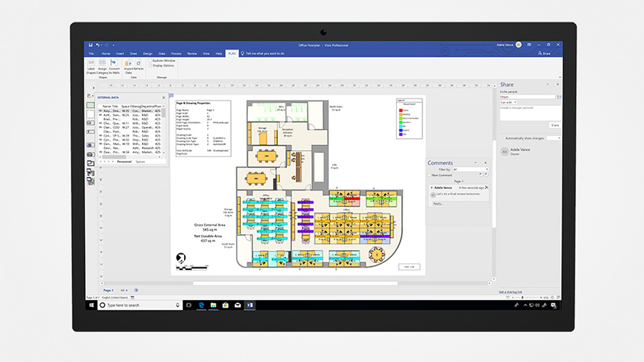The height and width of the screenshot is (362, 644).
Task: Click Get a sharing link
Action: 510,292
